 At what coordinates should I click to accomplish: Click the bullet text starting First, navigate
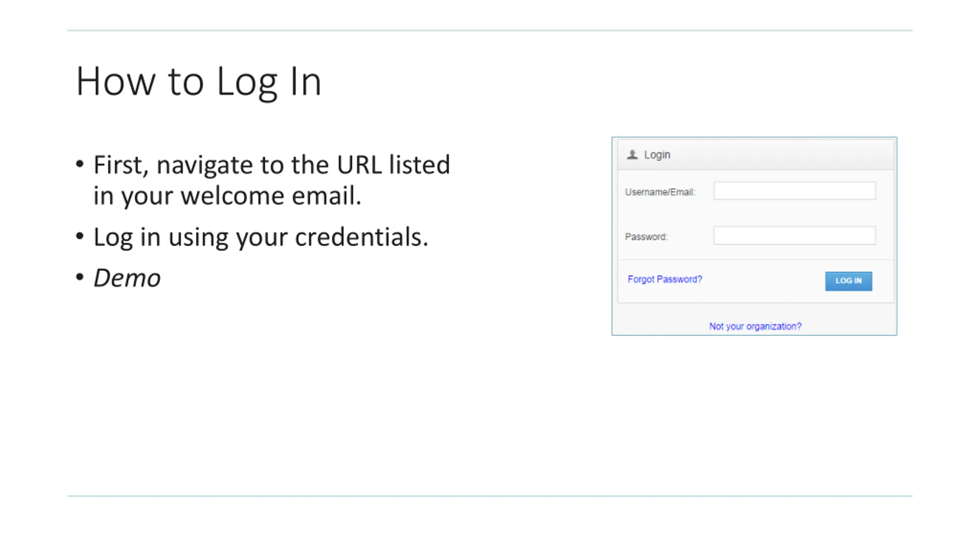[x=272, y=180]
